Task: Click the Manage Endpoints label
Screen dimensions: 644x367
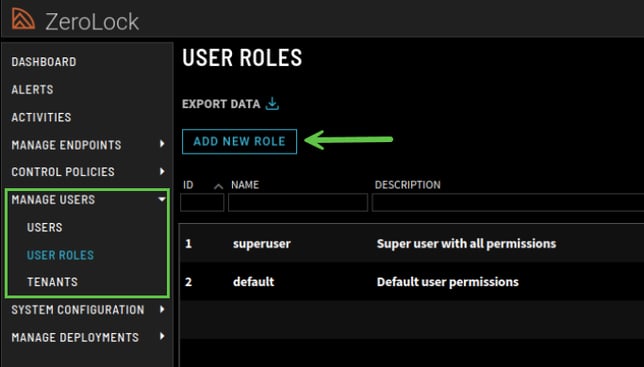Action: (x=66, y=145)
